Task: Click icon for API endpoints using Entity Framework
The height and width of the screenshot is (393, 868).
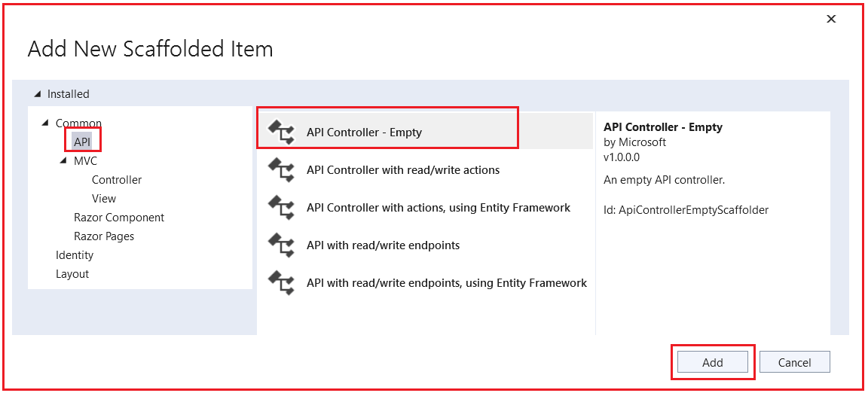Action: [x=281, y=283]
